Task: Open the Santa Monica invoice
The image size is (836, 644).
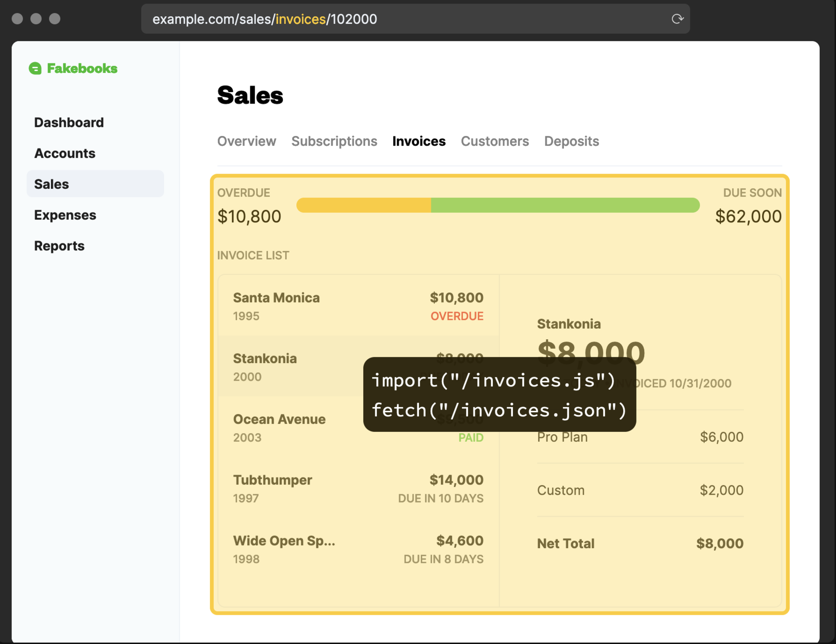Action: [358, 306]
